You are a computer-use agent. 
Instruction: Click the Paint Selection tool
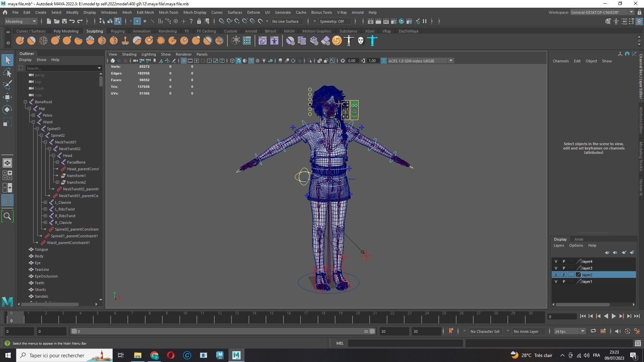7,84
